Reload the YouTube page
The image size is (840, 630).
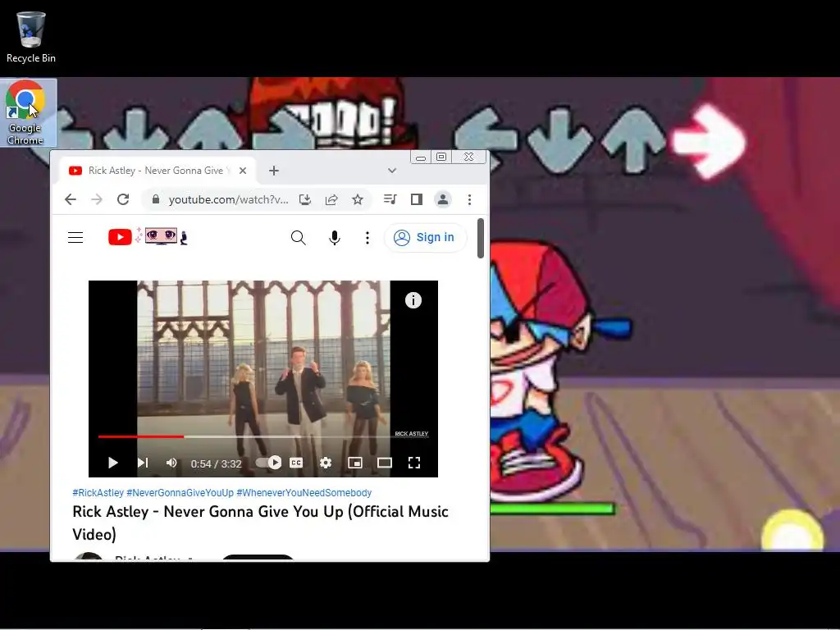pyautogui.click(x=123, y=199)
